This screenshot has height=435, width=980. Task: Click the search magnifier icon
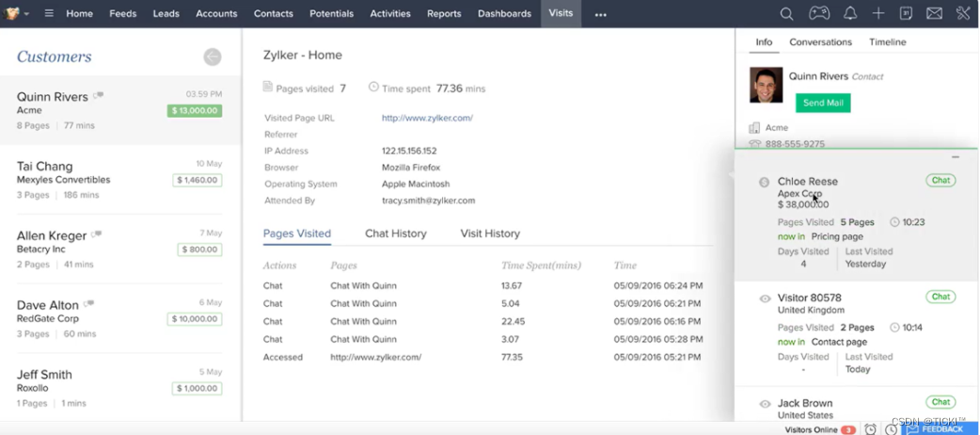tap(787, 13)
